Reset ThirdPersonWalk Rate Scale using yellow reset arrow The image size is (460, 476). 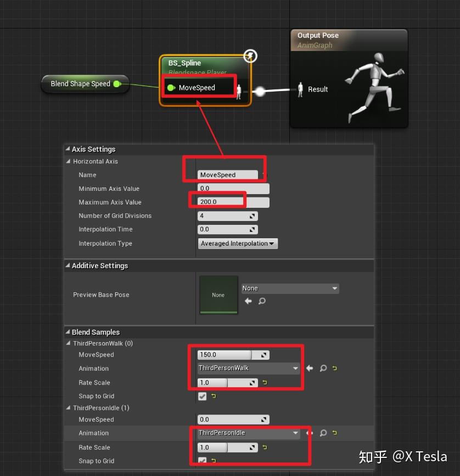(265, 382)
